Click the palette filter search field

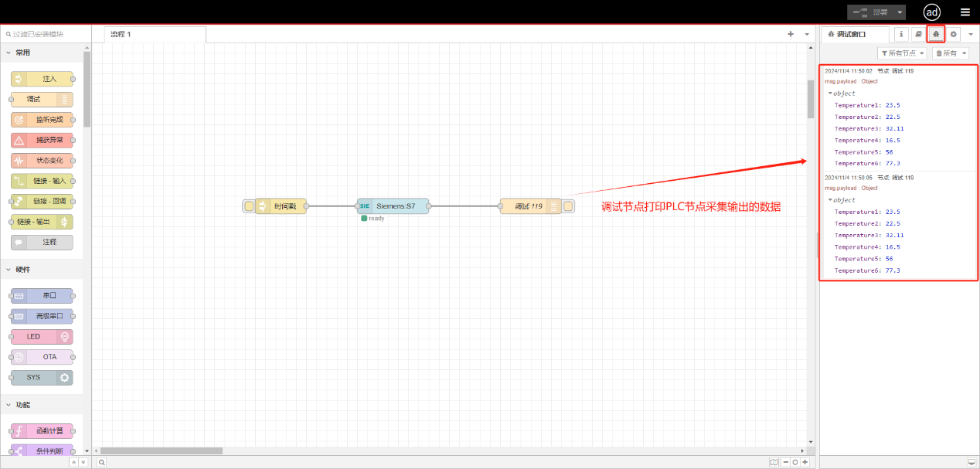click(46, 34)
